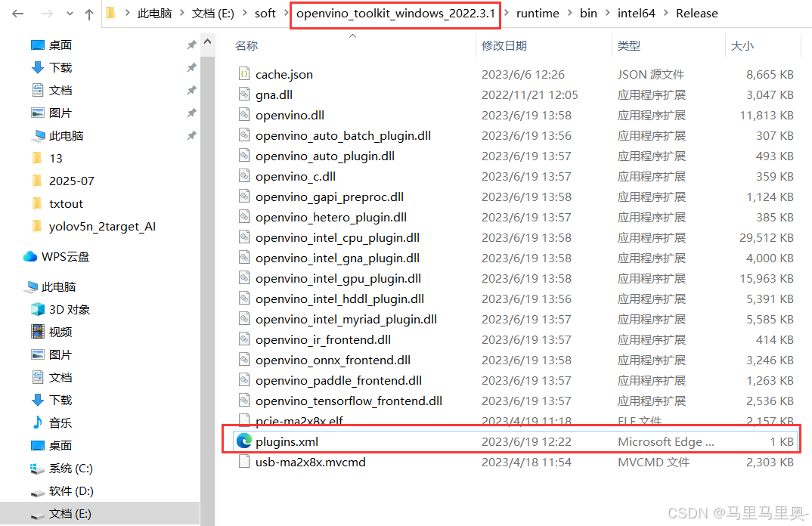Expand chevron after bin breadcrumb

coord(607,14)
